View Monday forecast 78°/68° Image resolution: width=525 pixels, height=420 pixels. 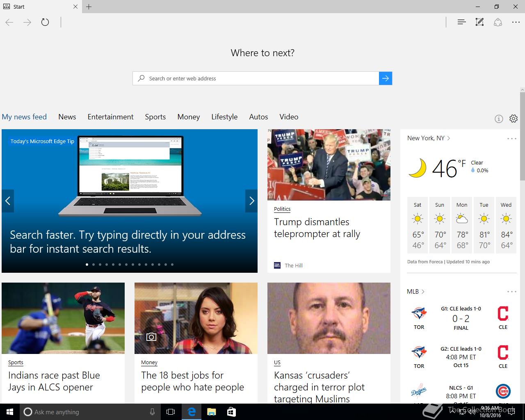click(x=462, y=226)
